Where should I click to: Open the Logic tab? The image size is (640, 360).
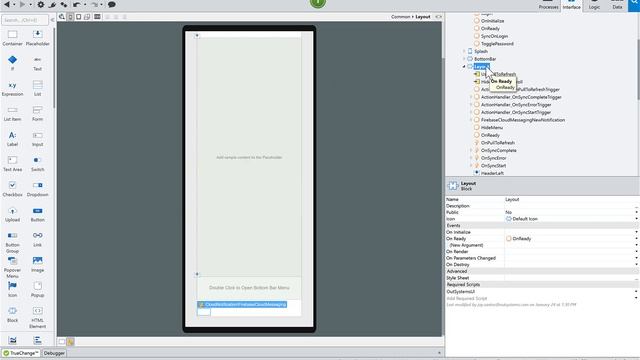tap(594, 5)
